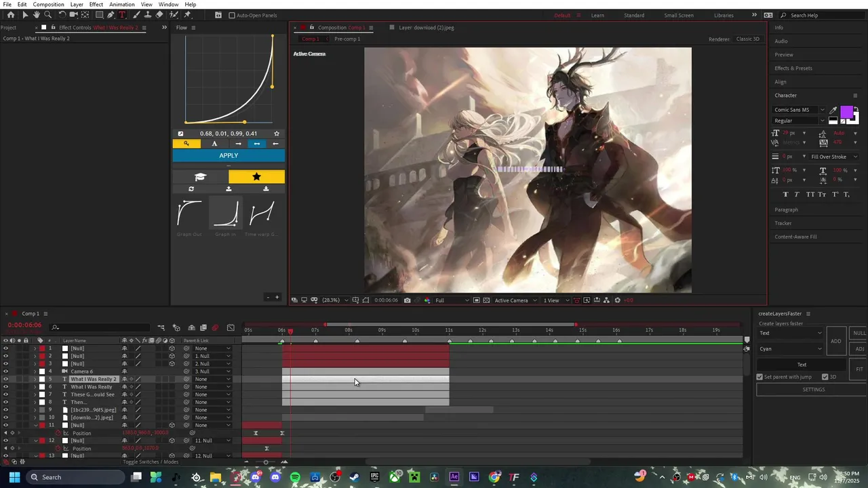868x488 pixels.
Task: Click the timeline zoom slider handle
Action: coord(266,462)
